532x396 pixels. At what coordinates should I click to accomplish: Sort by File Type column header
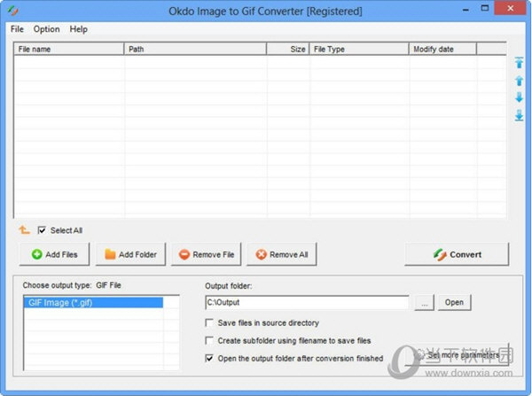click(x=359, y=49)
